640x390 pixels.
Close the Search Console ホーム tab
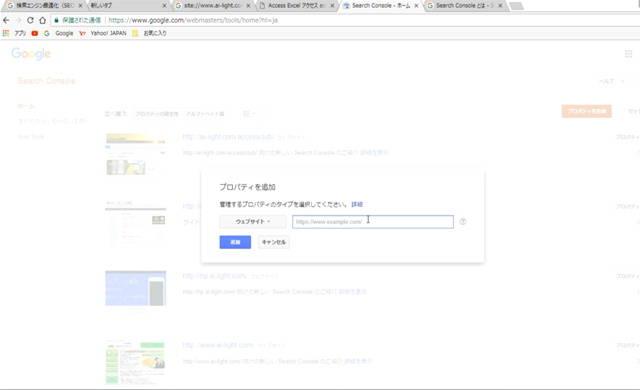(416, 6)
